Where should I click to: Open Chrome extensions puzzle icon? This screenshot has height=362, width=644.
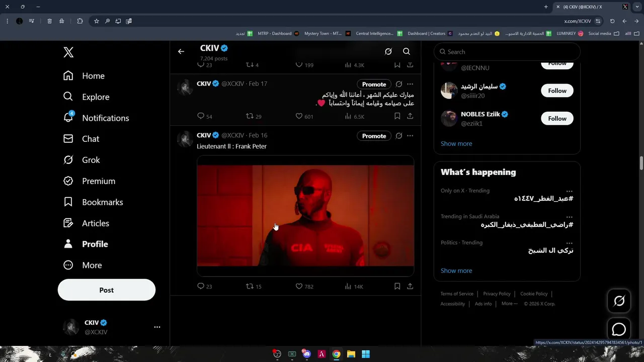(x=80, y=21)
